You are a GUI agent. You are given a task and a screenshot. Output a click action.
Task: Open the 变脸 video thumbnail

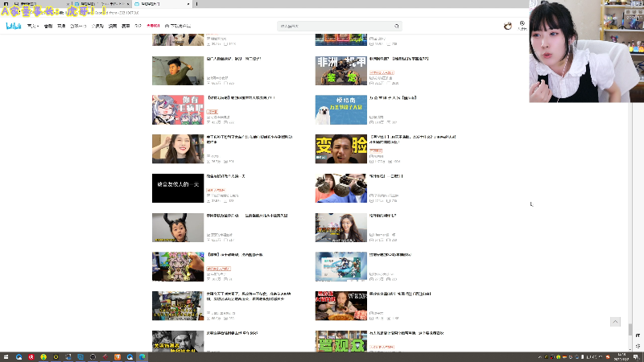[341, 149]
